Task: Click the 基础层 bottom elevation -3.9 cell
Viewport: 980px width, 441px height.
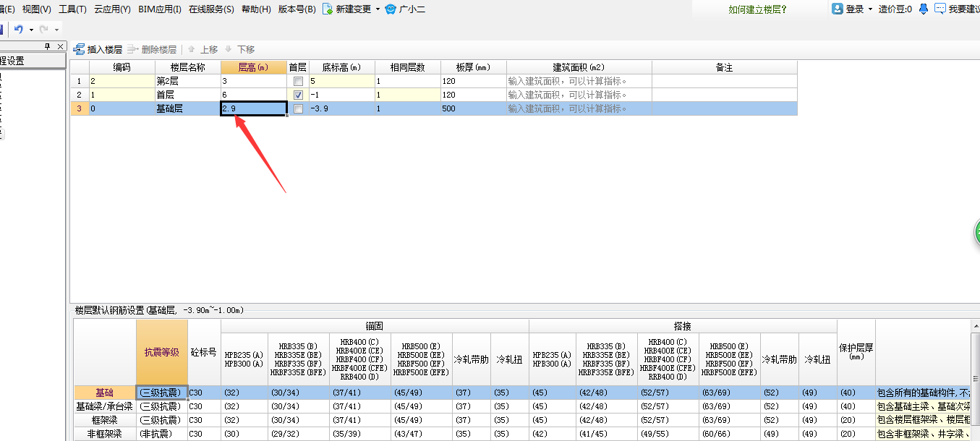Action: click(341, 108)
